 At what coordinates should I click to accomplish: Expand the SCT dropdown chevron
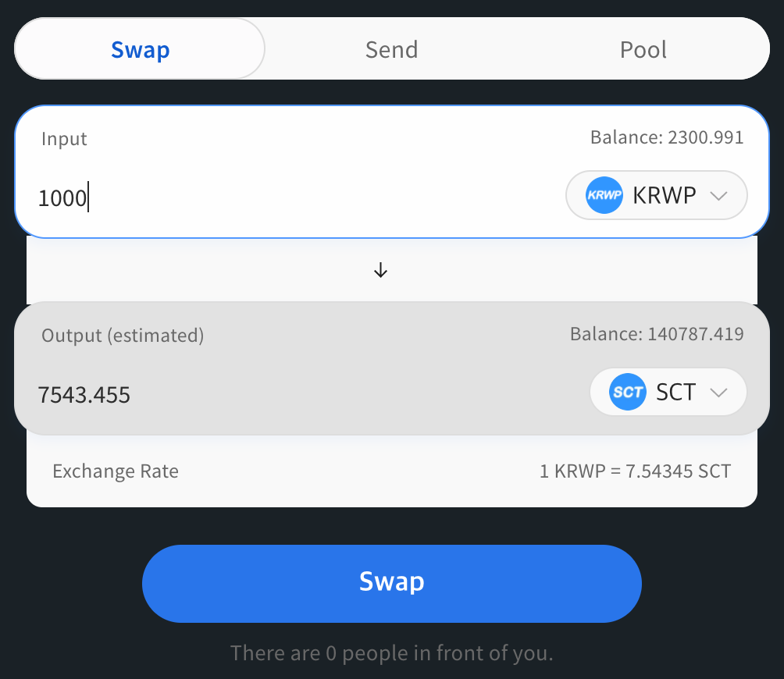718,393
